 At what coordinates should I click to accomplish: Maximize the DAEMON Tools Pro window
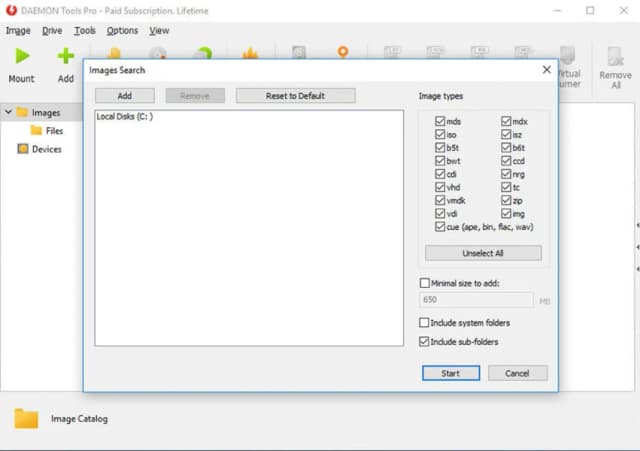[x=590, y=10]
